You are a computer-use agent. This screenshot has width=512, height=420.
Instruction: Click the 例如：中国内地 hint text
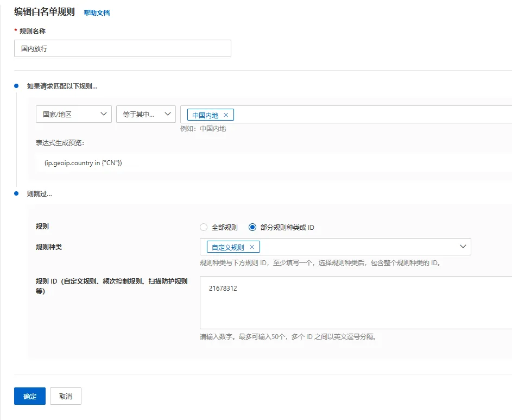[203, 129]
